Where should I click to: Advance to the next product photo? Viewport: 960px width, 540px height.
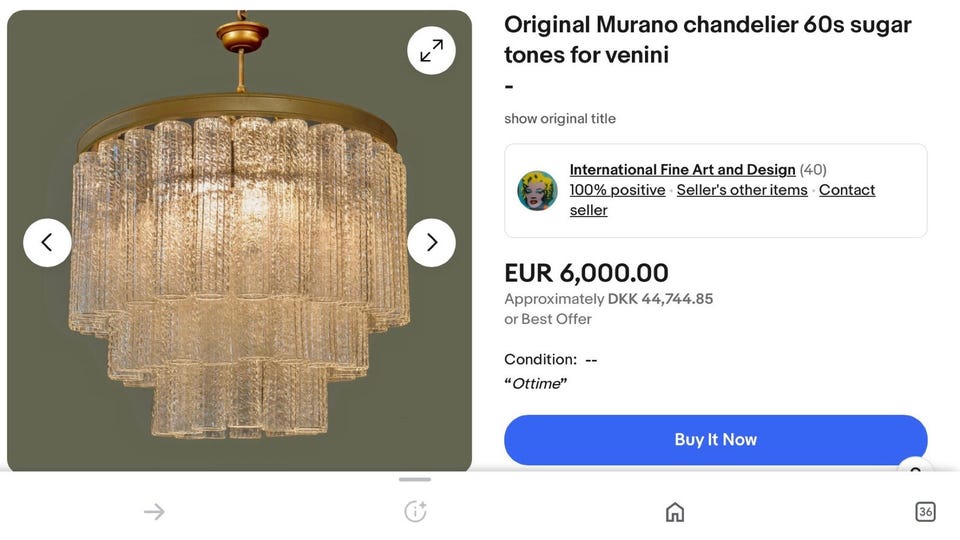(x=431, y=242)
